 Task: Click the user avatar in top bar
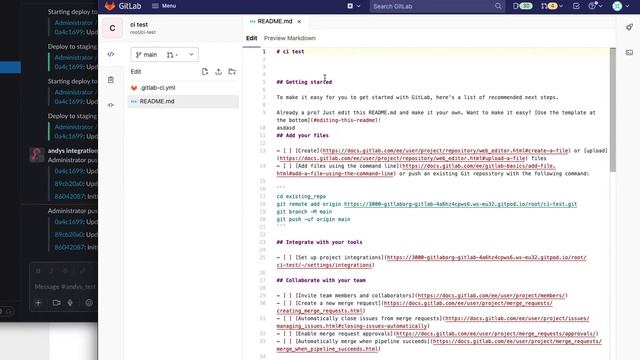618,6
